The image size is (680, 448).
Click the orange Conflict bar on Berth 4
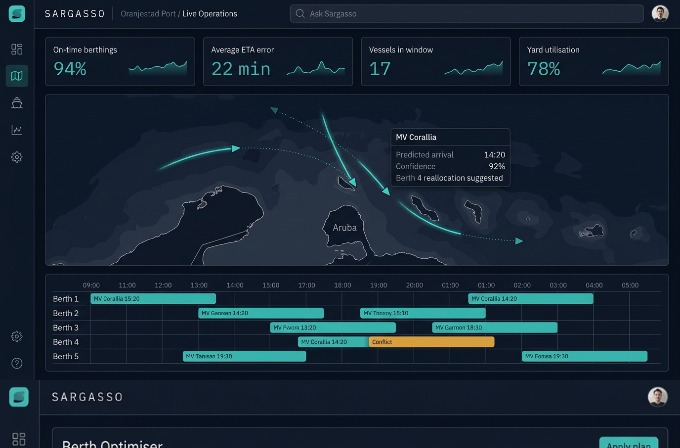pos(432,342)
